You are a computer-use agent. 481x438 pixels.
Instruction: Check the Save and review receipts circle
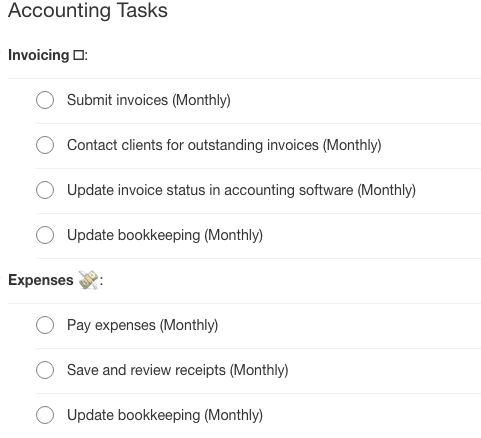click(45, 370)
